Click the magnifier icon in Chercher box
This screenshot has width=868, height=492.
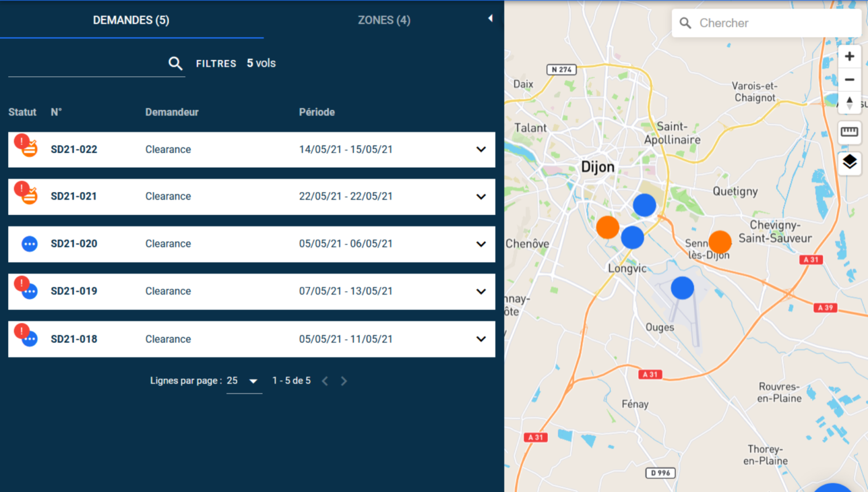coord(686,23)
